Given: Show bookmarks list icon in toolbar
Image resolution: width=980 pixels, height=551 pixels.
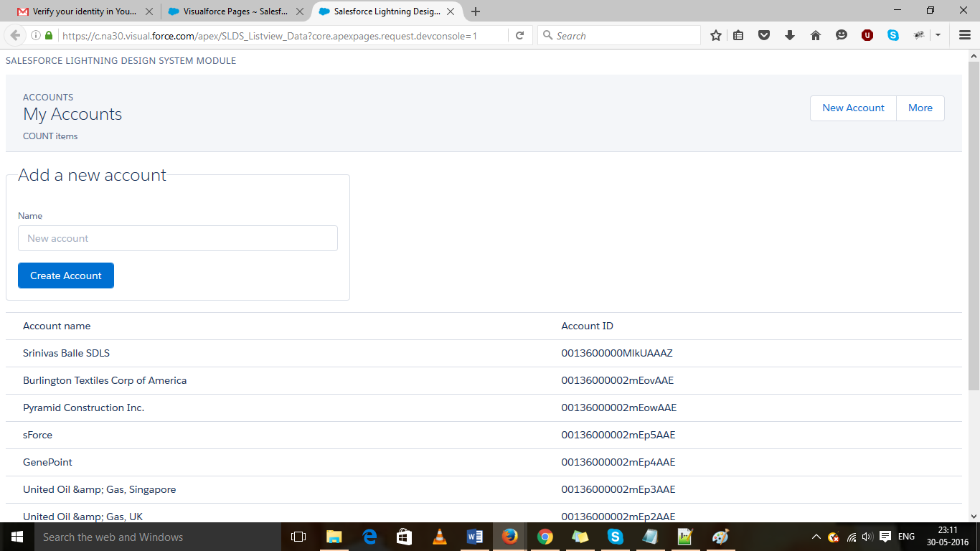Looking at the screenshot, I should 738,35.
